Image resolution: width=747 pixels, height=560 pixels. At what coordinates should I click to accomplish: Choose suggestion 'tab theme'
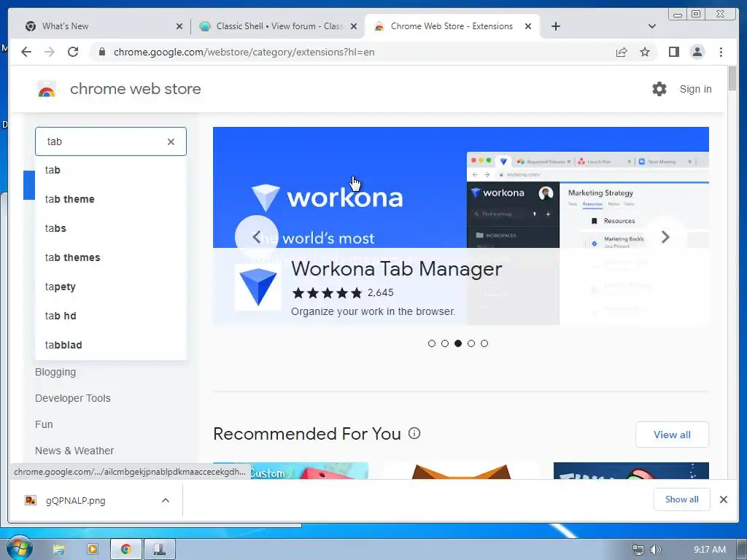[x=111, y=199]
